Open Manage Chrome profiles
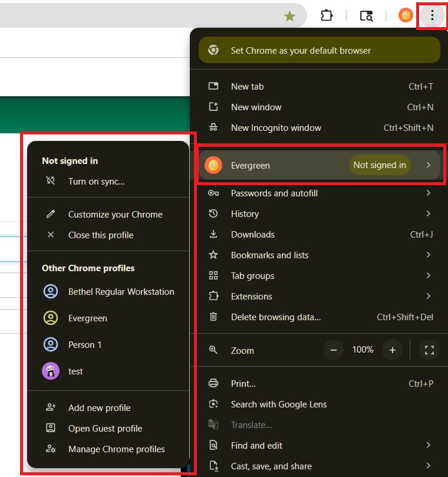The image size is (448, 477). coord(108,449)
